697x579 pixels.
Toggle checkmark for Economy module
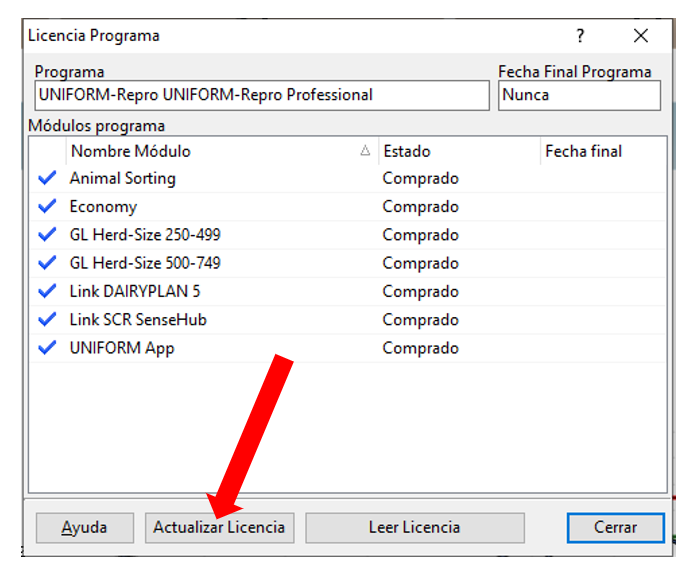(x=47, y=207)
